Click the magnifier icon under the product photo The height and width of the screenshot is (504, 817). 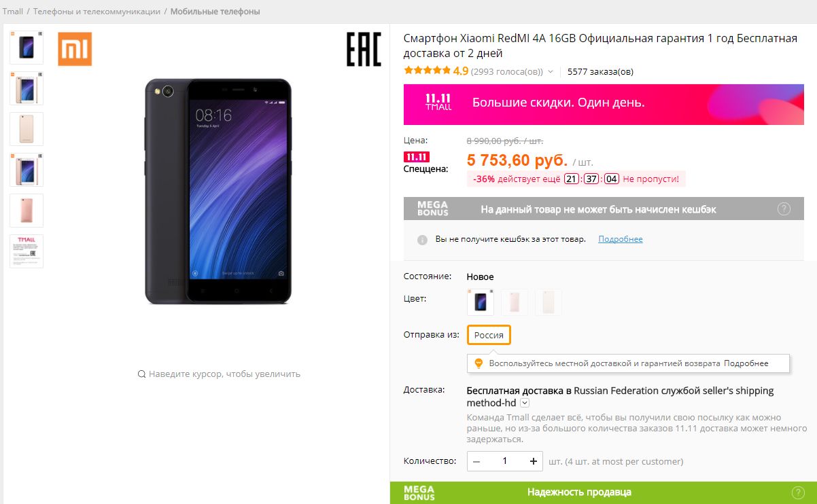click(141, 374)
